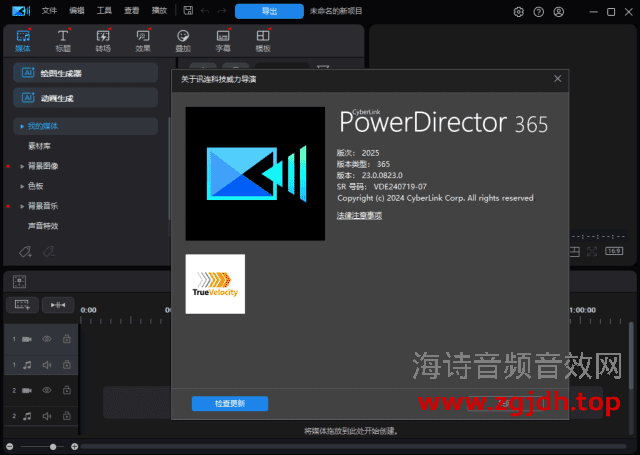This screenshot has height=455, width=640.
Task: Open the 查看 menu
Action: (x=131, y=11)
